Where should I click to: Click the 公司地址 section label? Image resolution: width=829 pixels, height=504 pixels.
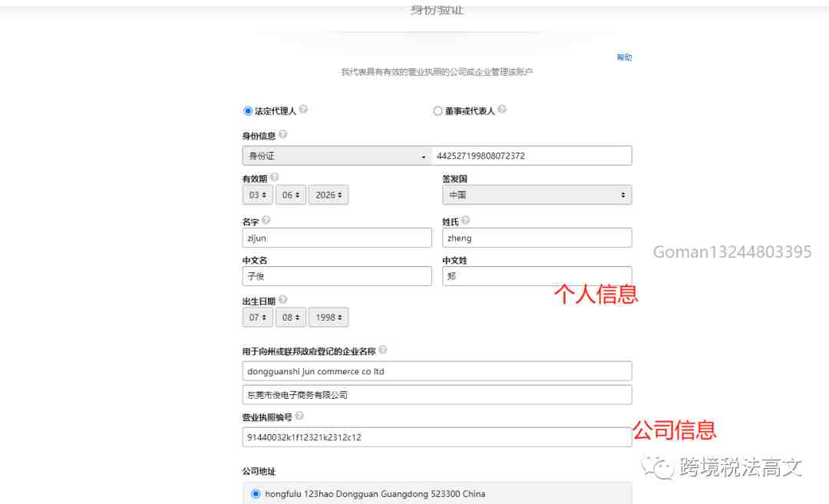click(x=259, y=471)
